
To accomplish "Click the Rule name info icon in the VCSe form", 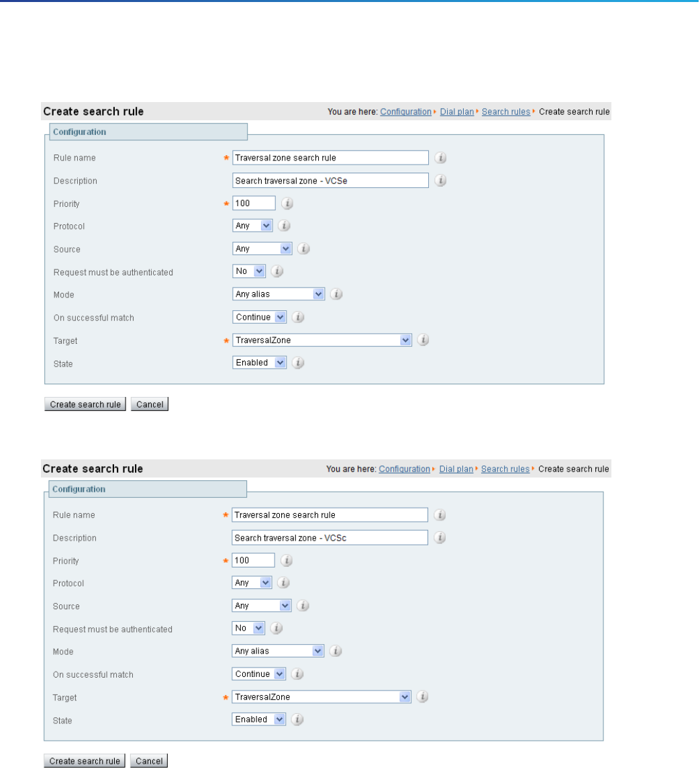I will (x=440, y=158).
